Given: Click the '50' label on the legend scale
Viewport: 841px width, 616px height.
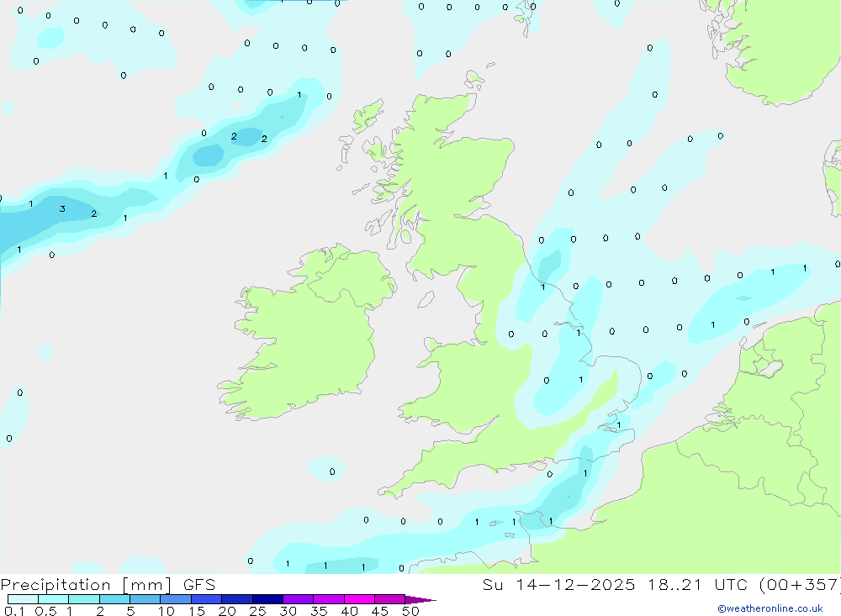Looking at the screenshot, I should [410, 611].
